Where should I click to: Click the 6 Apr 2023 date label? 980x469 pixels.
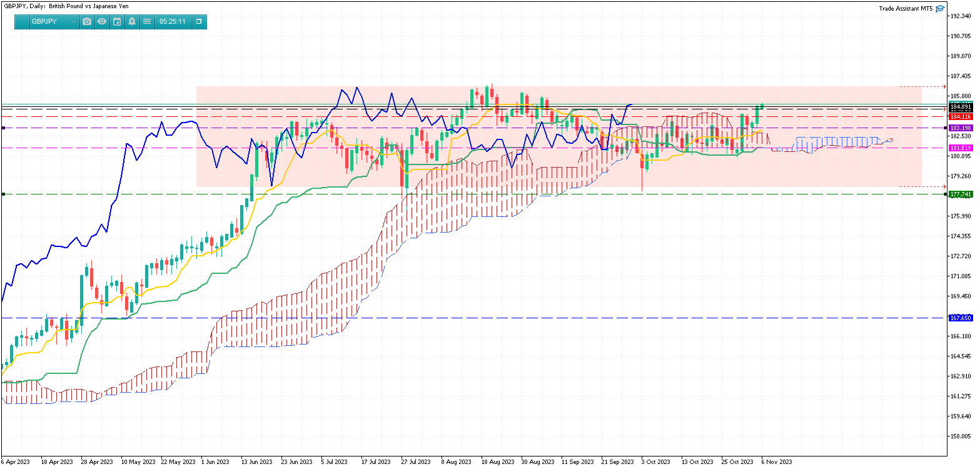(16, 462)
